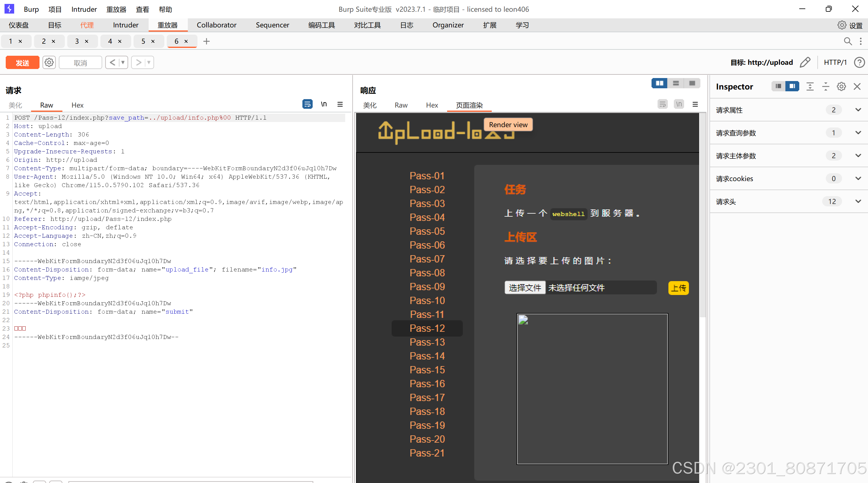Expand the 请求头 section
868x483 pixels.
(858, 201)
